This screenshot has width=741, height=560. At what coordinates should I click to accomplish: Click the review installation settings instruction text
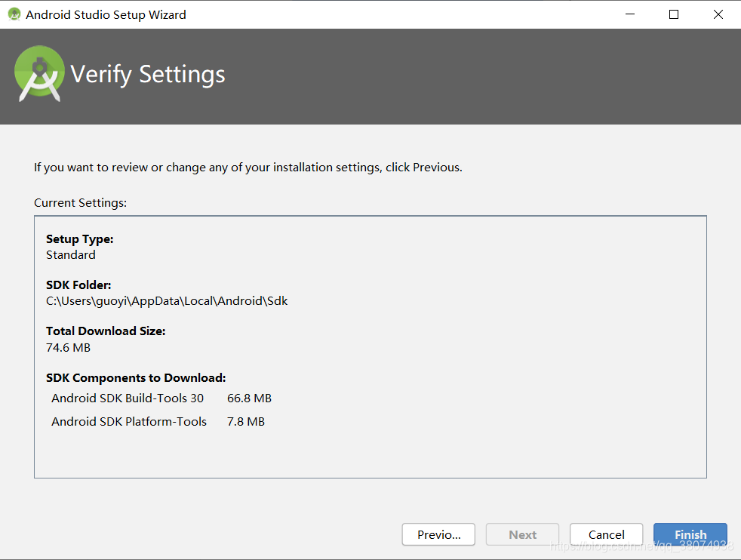[248, 168]
